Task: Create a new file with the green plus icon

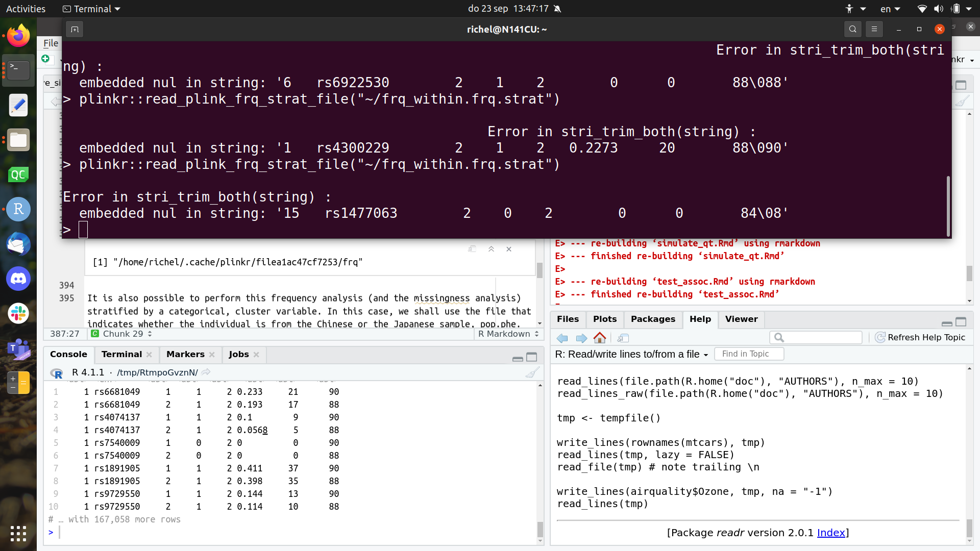Action: [45, 59]
